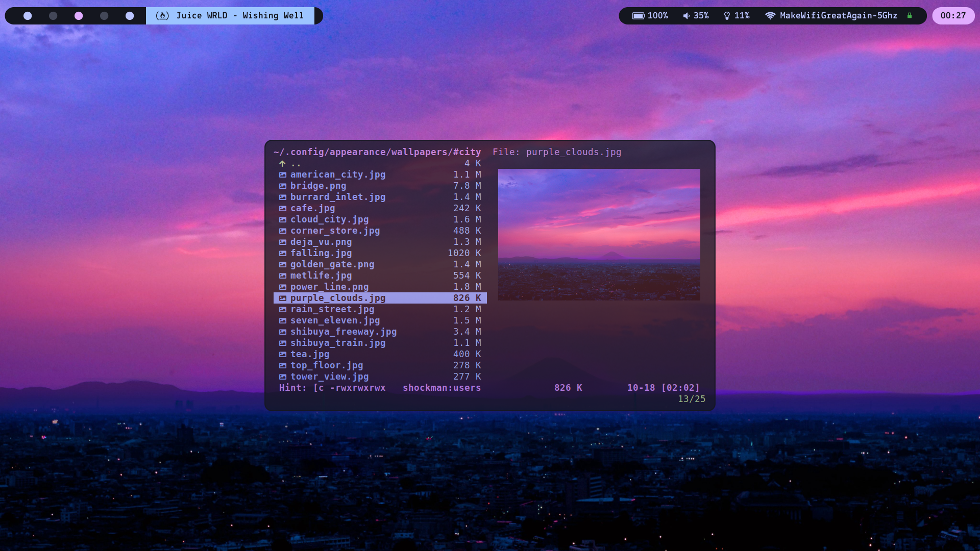Select file seven_eleven.jpg
The image size is (980, 551).
pos(380,320)
